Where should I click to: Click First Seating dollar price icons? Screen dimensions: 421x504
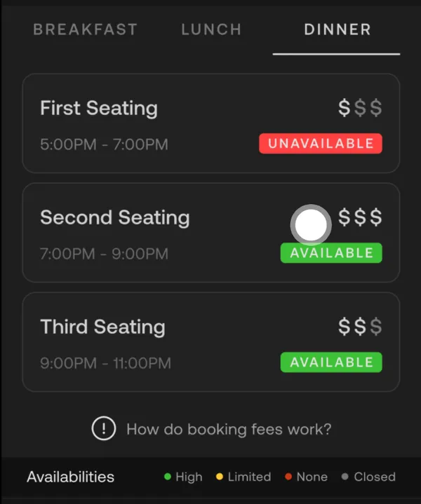pos(360,108)
